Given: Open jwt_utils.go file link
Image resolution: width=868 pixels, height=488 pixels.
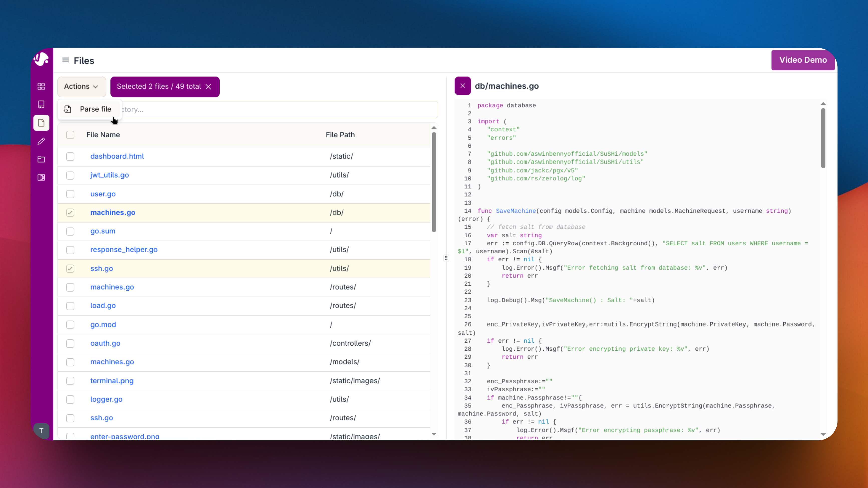Looking at the screenshot, I should [109, 175].
